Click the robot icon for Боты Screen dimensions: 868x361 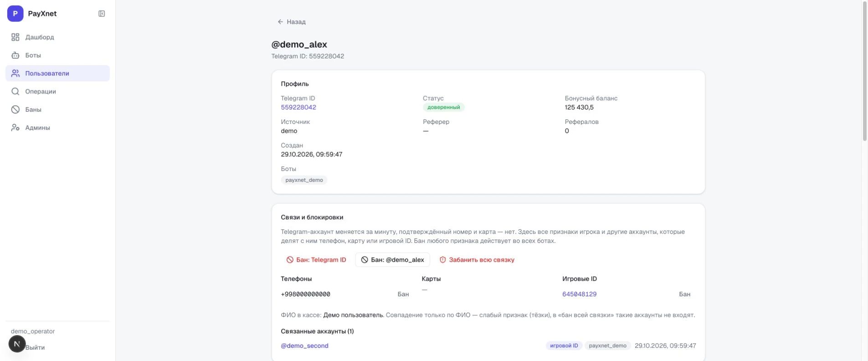[x=15, y=55]
